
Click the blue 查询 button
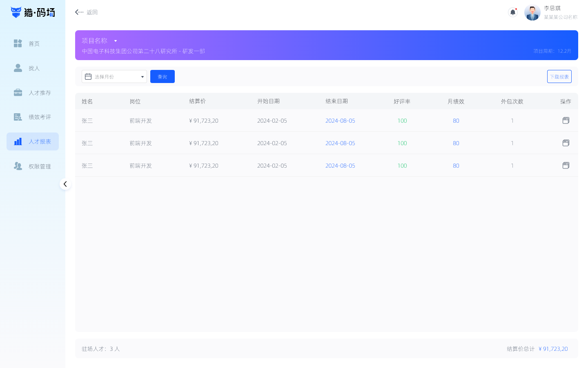(x=162, y=76)
